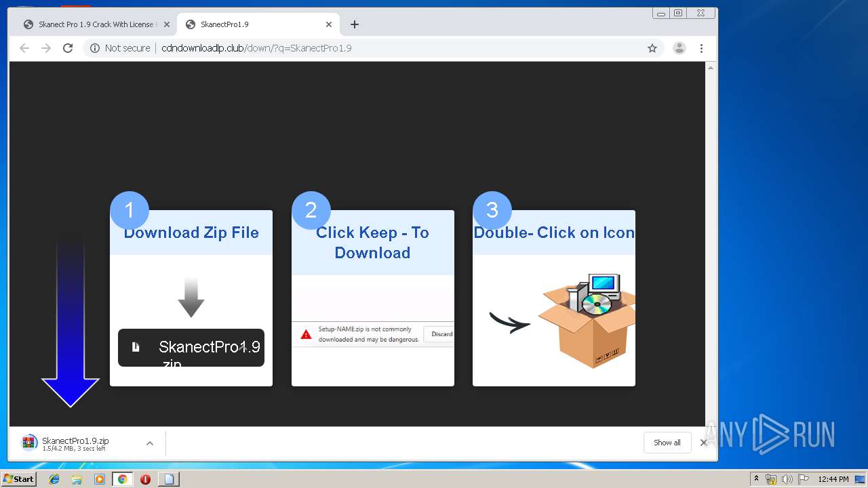The image size is (868, 488).
Task: Open Chrome three-dot menu
Action: (701, 48)
